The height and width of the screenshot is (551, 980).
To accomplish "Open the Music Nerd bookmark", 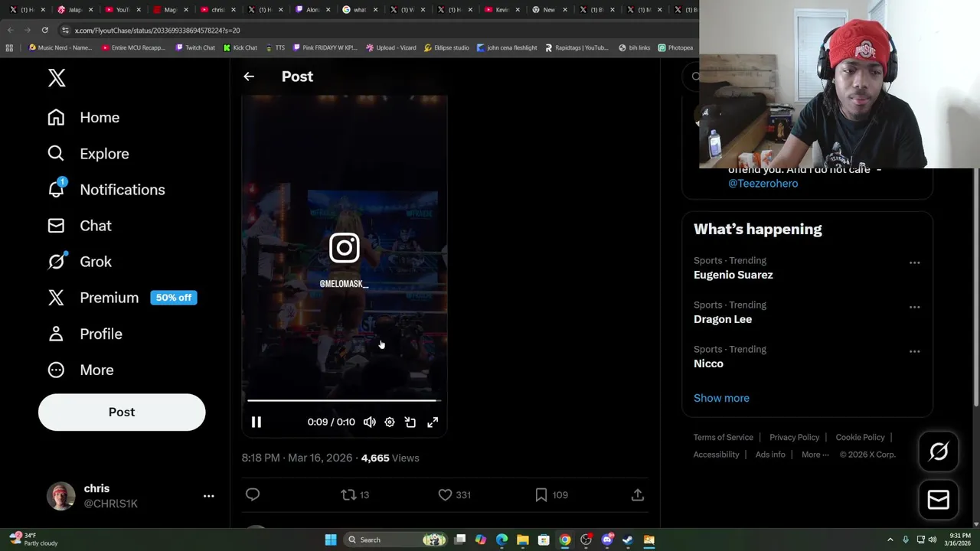I will pyautogui.click(x=60, y=47).
